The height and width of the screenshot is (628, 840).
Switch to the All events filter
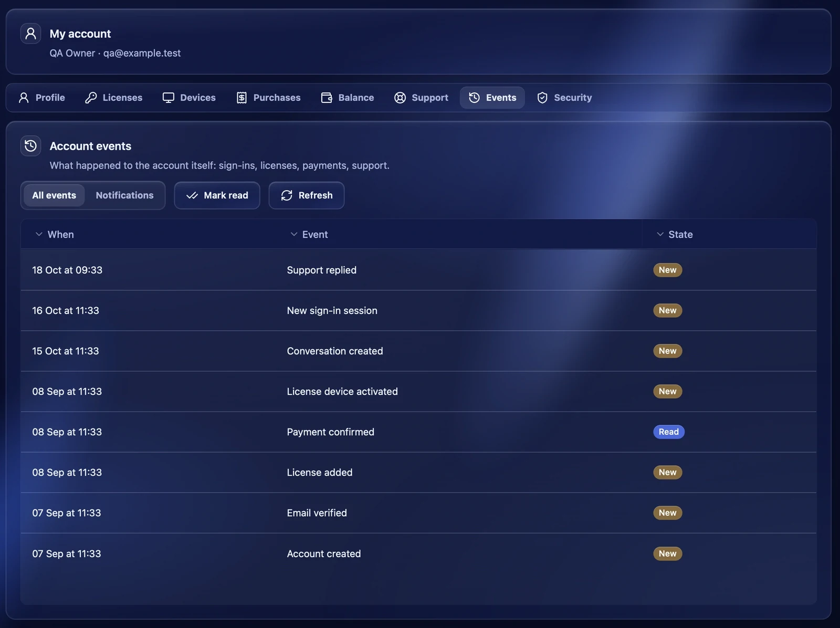pyautogui.click(x=54, y=195)
